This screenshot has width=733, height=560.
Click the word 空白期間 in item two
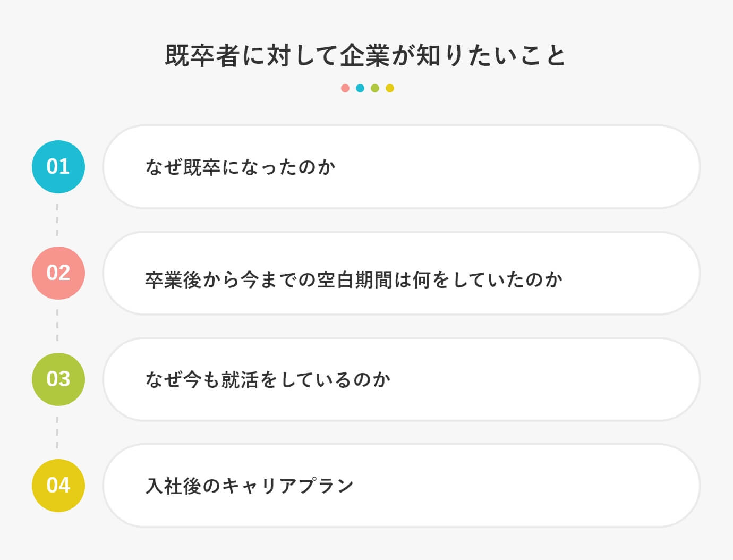354,280
